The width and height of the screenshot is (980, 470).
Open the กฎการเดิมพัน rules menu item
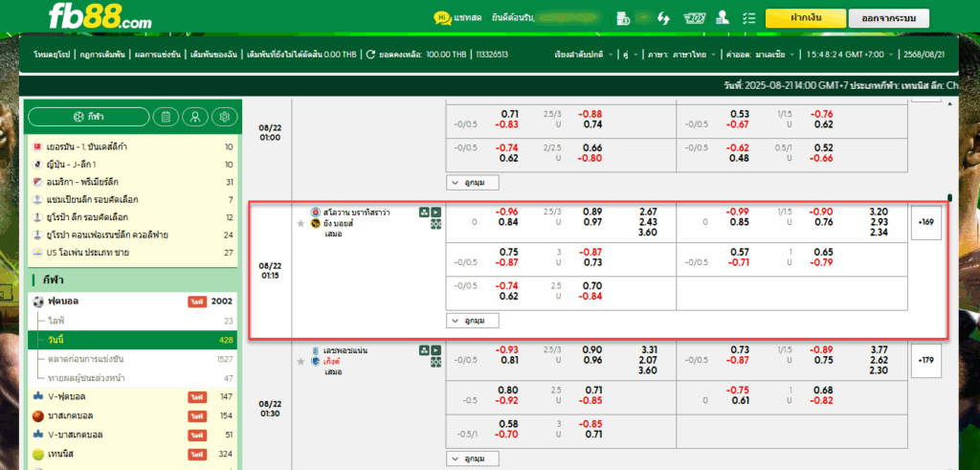103,55
